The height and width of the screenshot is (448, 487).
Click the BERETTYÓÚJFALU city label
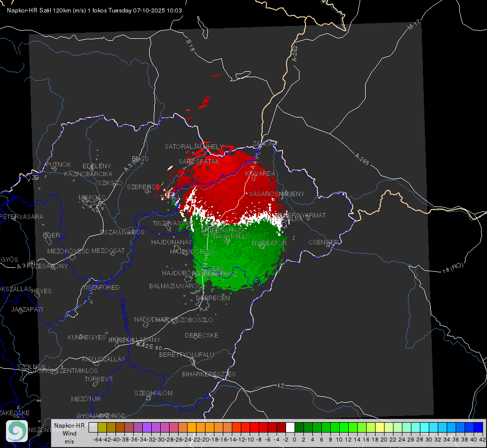pyautogui.click(x=187, y=355)
